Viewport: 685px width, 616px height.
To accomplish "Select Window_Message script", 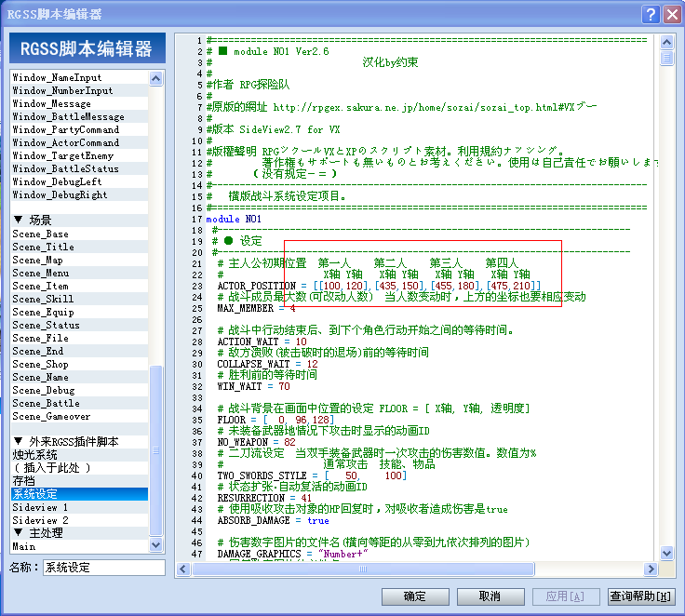I will click(79, 103).
